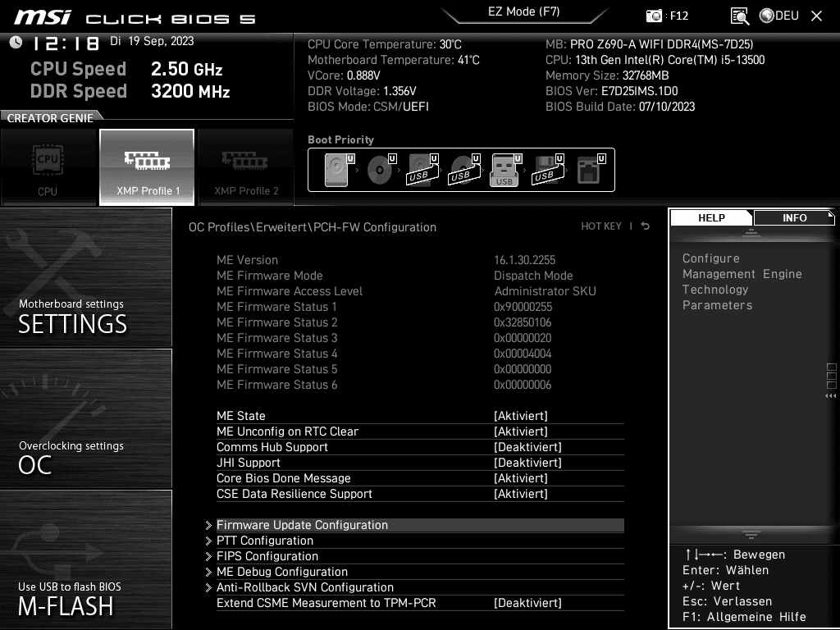Click the Boot Priority heading
This screenshot has height=630, width=840.
[x=340, y=139]
